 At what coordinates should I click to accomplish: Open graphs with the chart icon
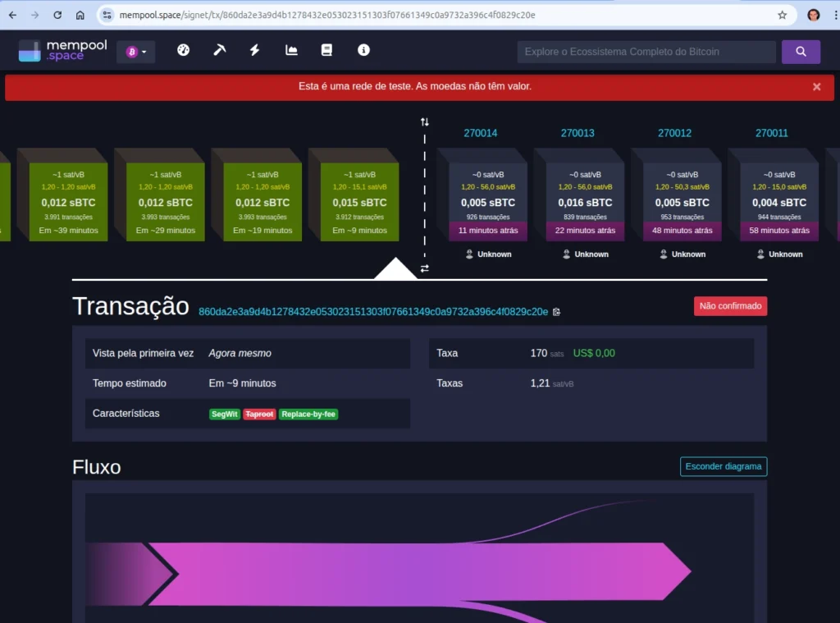(x=290, y=50)
